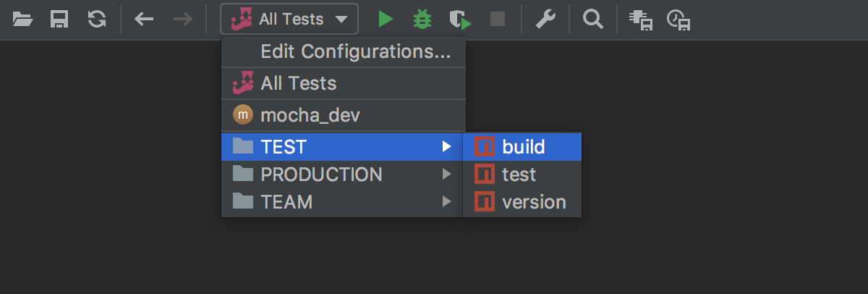Open Search Everywhere magnifier icon
This screenshot has width=868, height=294.
tap(593, 19)
